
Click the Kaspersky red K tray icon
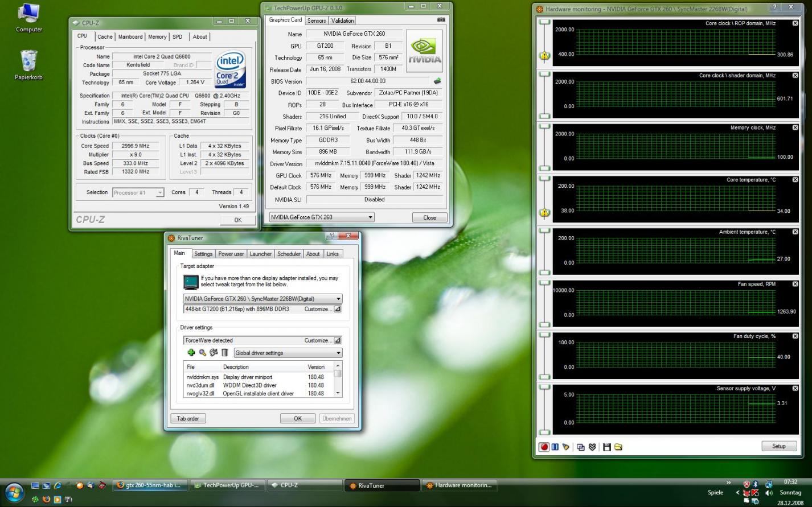point(756,492)
